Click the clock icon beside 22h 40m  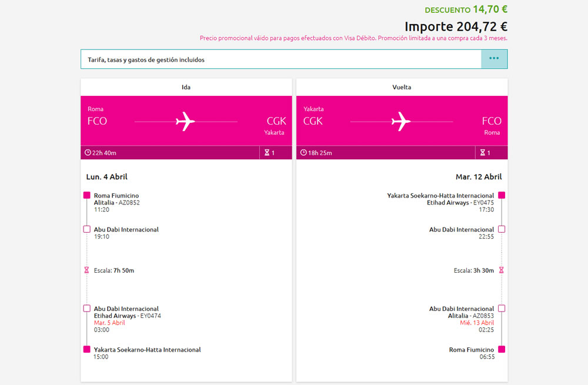88,153
